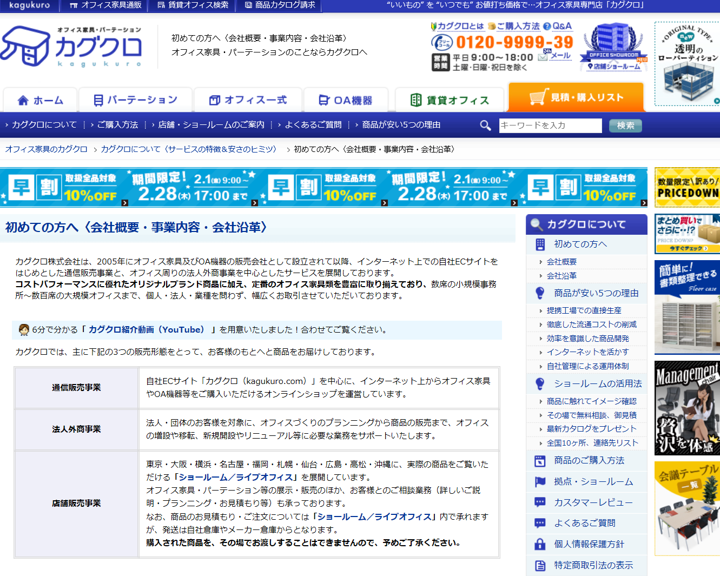Image resolution: width=720 pixels, height=576 pixels.
Task: Select オフィス家具通販 in top bar
Action: point(105,6)
